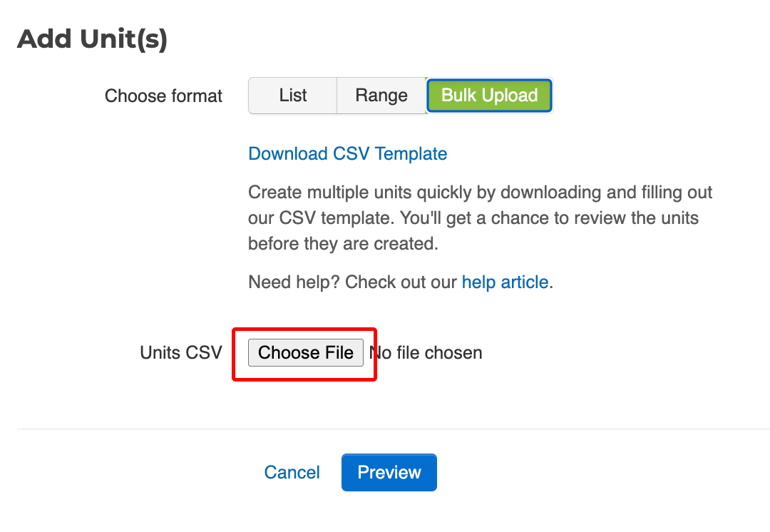The height and width of the screenshot is (532, 770).
Task: Open the help article link
Action: pos(505,282)
